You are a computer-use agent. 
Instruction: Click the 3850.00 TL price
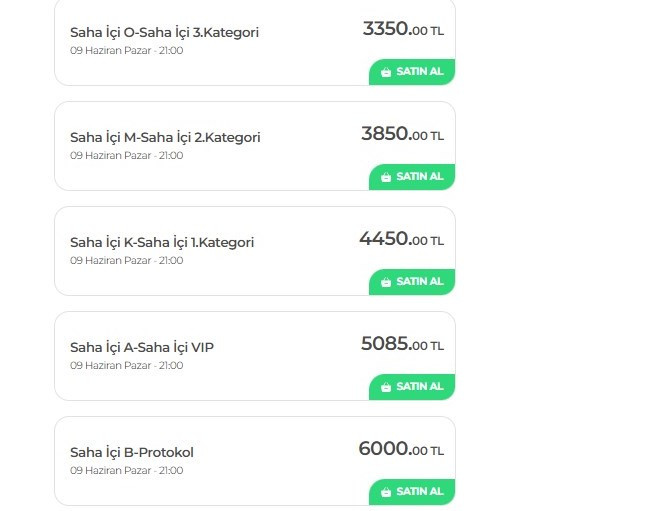coord(402,134)
